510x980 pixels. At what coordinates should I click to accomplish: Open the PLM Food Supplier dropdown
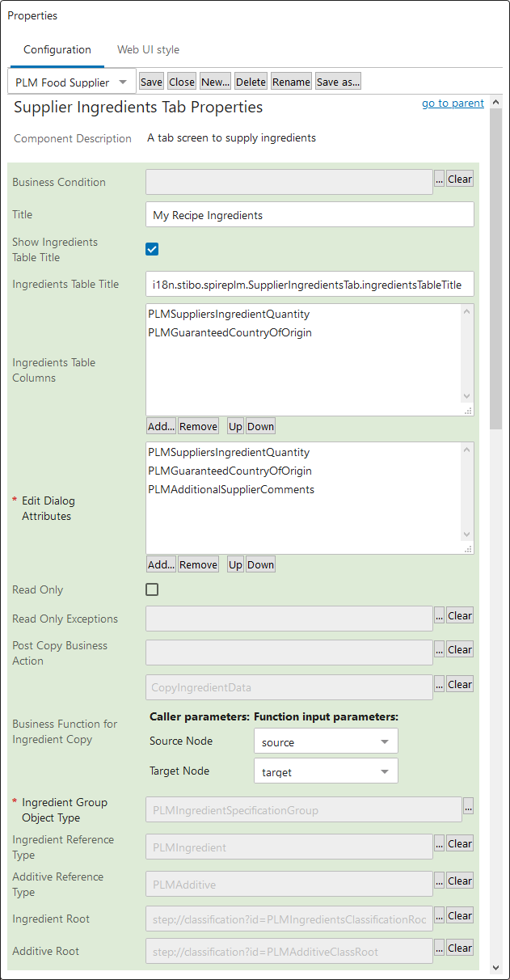pos(71,82)
